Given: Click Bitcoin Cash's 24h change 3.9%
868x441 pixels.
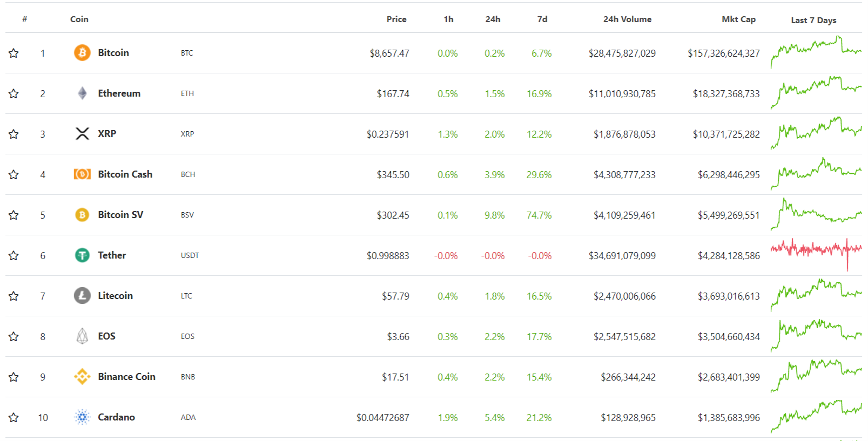Looking at the screenshot, I should 495,175.
